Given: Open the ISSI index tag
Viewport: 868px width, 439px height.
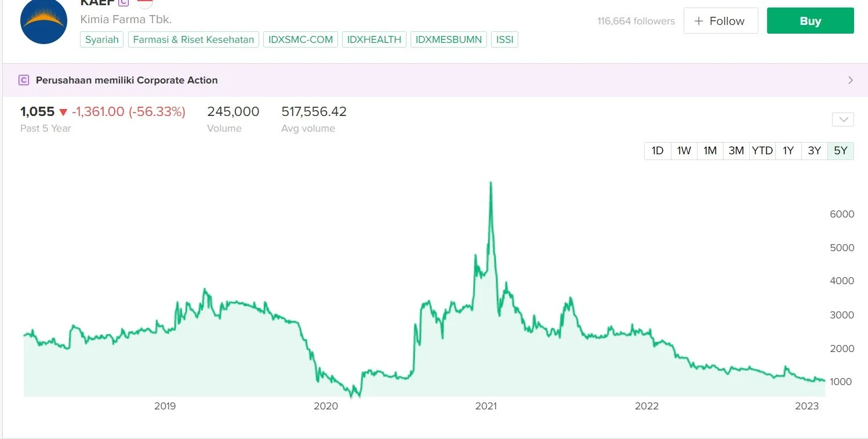Looking at the screenshot, I should pyautogui.click(x=505, y=39).
